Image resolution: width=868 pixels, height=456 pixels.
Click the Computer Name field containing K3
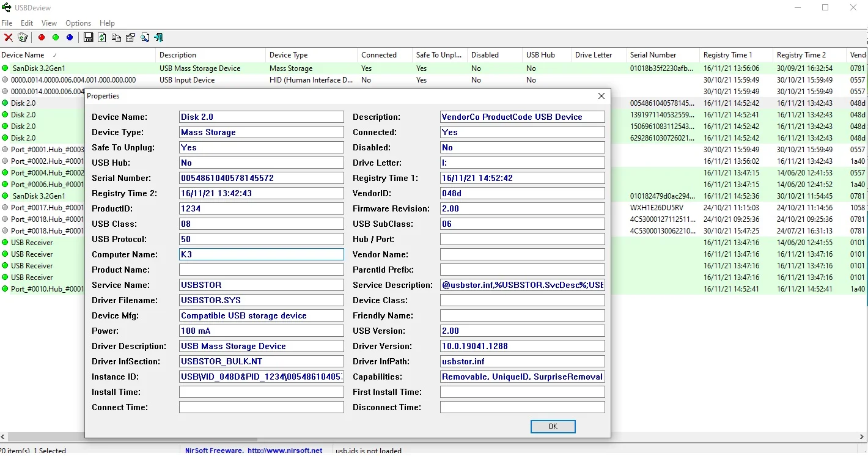tap(261, 254)
